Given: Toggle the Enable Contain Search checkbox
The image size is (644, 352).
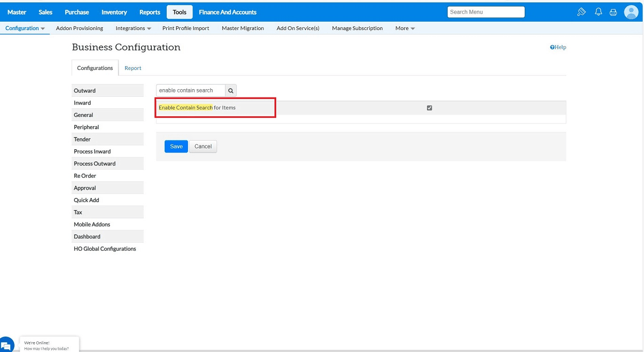Looking at the screenshot, I should point(429,108).
